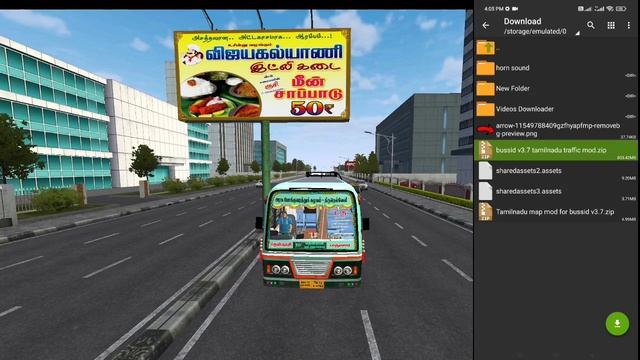This screenshot has width=640, height=360.
Task: Open the New Folder folder icon
Action: tap(485, 89)
